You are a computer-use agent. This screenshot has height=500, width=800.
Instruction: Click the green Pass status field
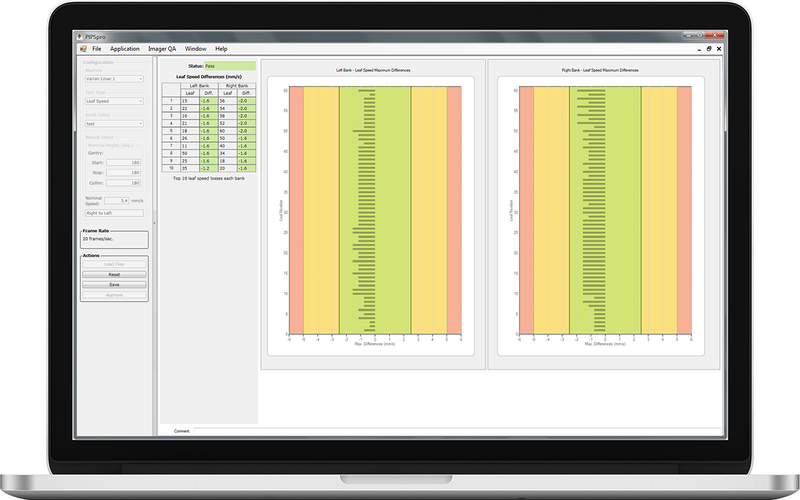(229, 66)
